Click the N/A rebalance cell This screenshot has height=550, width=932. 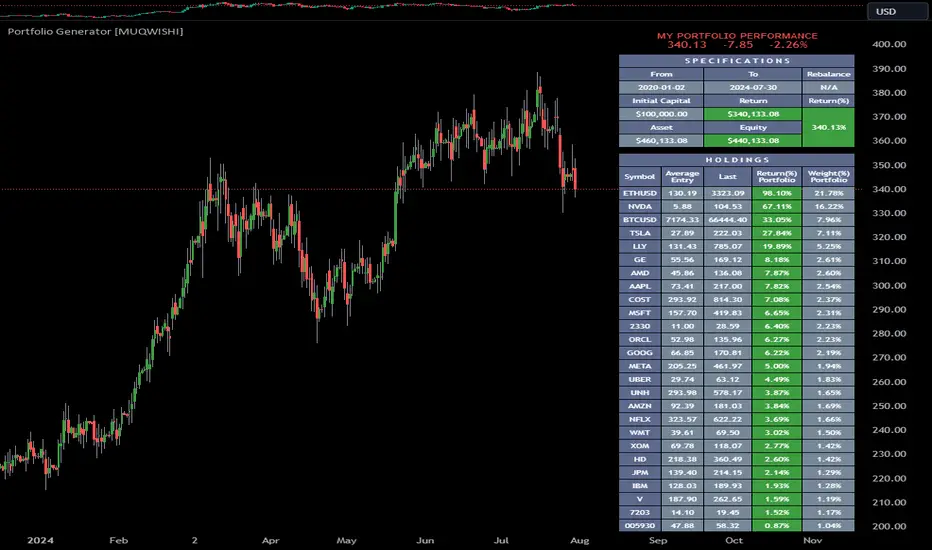[x=829, y=87]
